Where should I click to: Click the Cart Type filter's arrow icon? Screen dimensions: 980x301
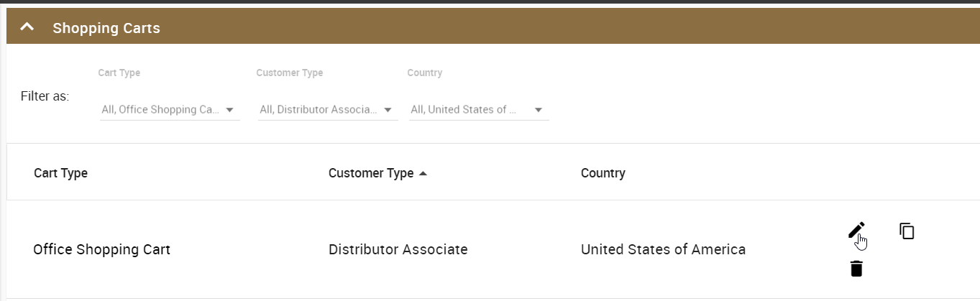pos(229,110)
